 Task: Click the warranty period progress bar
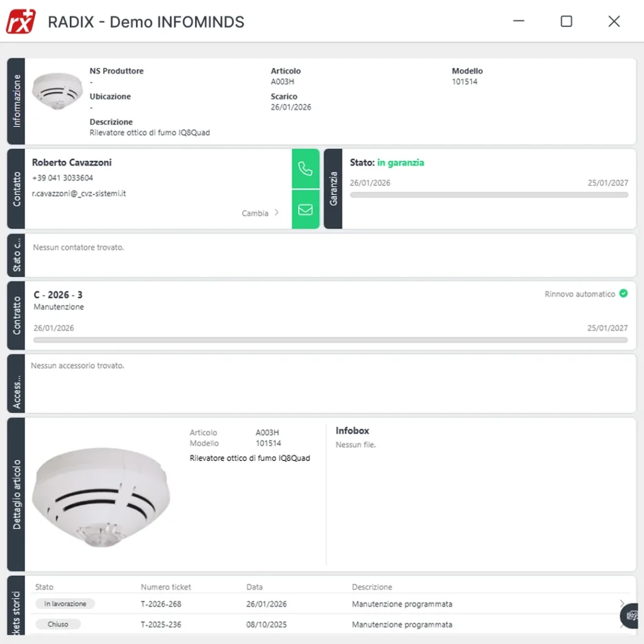[x=489, y=195]
